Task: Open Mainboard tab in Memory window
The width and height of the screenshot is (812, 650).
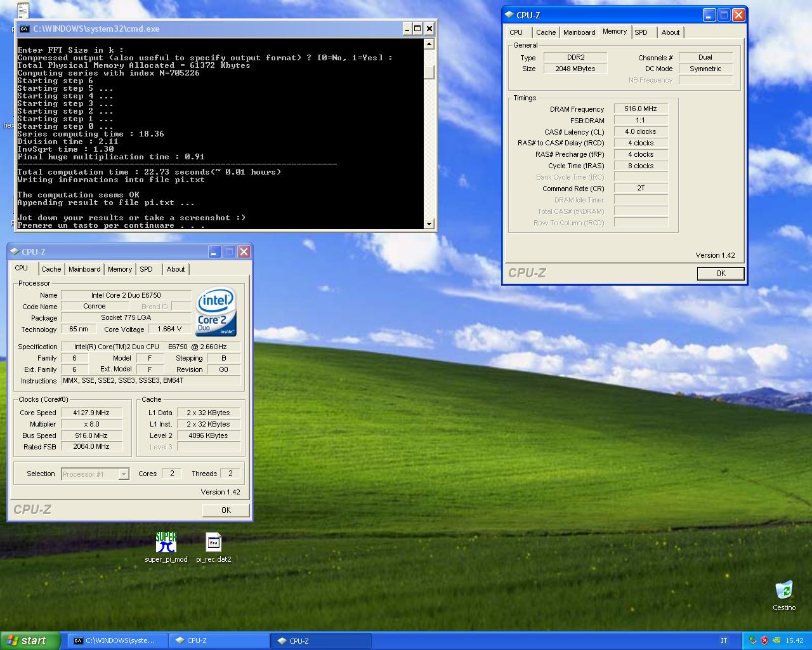Action: (x=579, y=32)
